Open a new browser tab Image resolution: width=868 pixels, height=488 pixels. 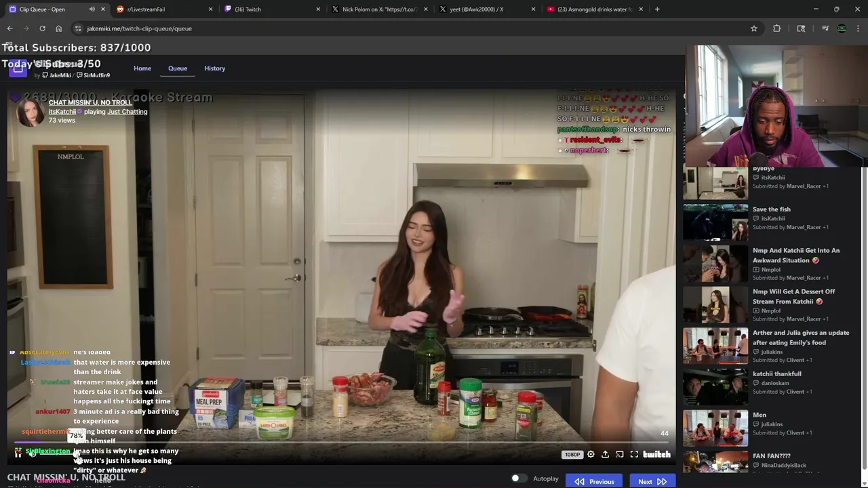point(657,9)
